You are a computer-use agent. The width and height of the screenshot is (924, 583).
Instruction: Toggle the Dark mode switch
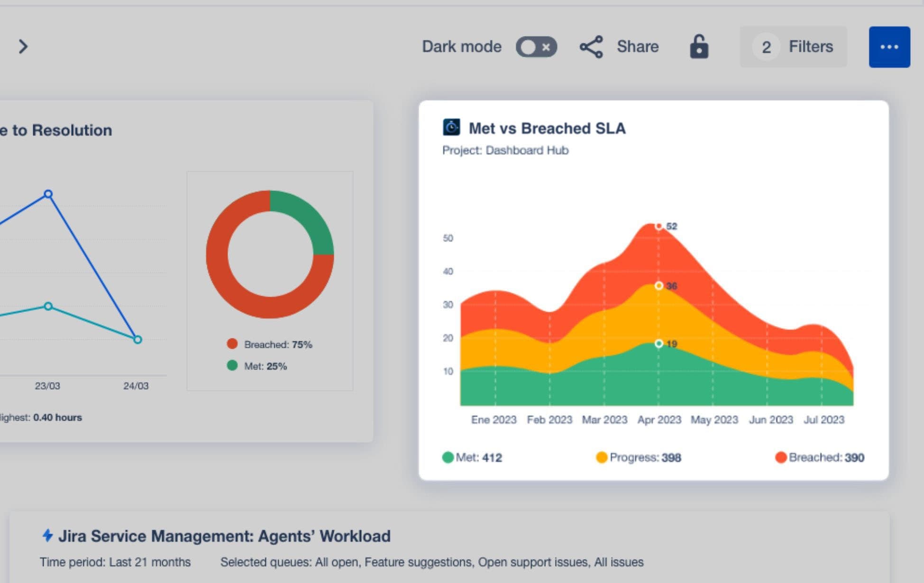coord(536,47)
